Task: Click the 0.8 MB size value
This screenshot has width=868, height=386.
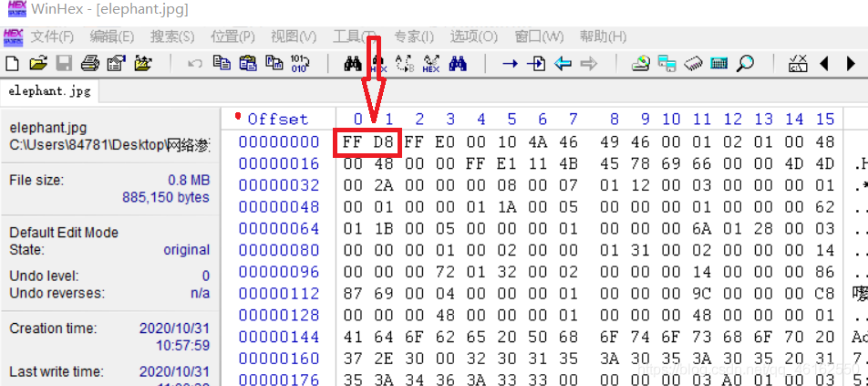Action: (189, 180)
